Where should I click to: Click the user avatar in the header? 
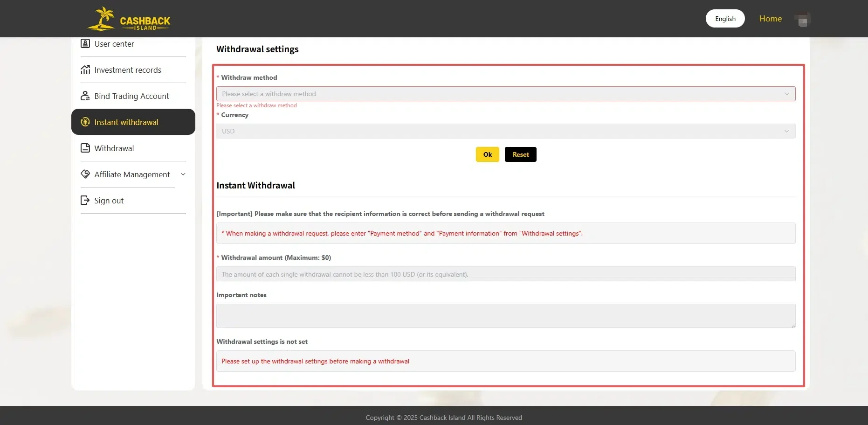(x=802, y=19)
